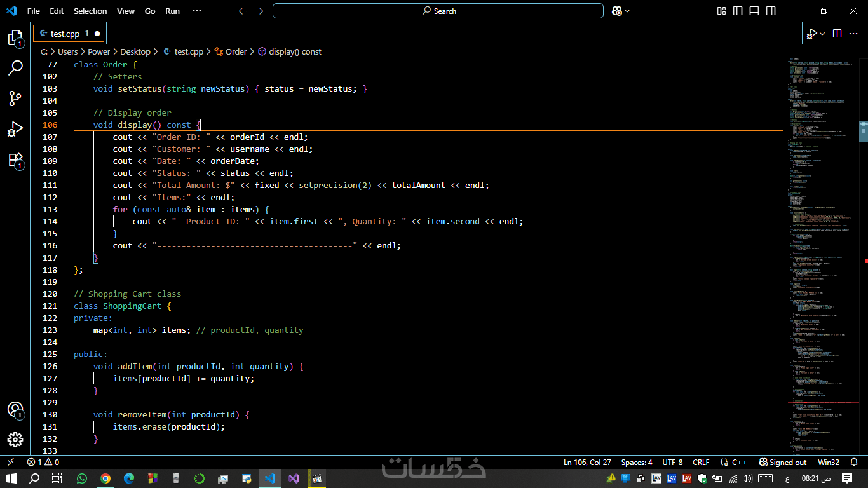Open the Selection menu
868x488 pixels.
(90, 11)
